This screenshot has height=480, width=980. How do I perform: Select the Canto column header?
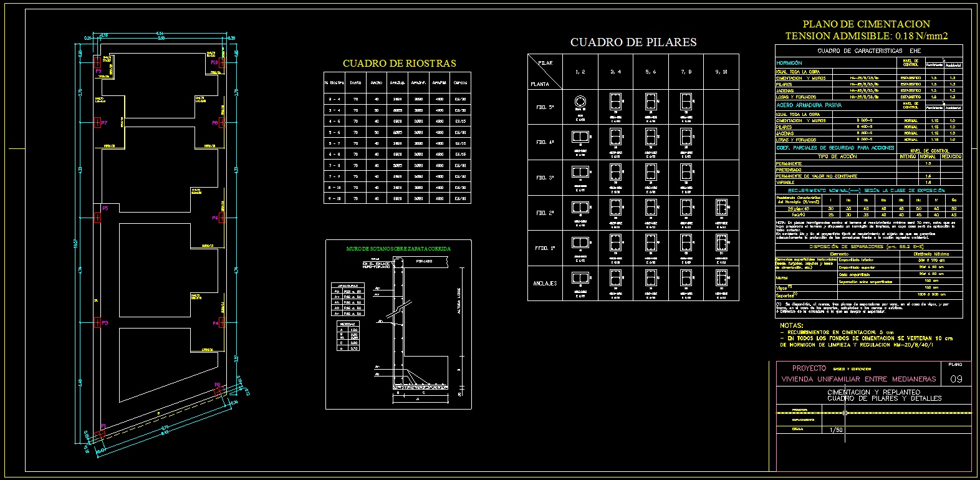(x=355, y=83)
